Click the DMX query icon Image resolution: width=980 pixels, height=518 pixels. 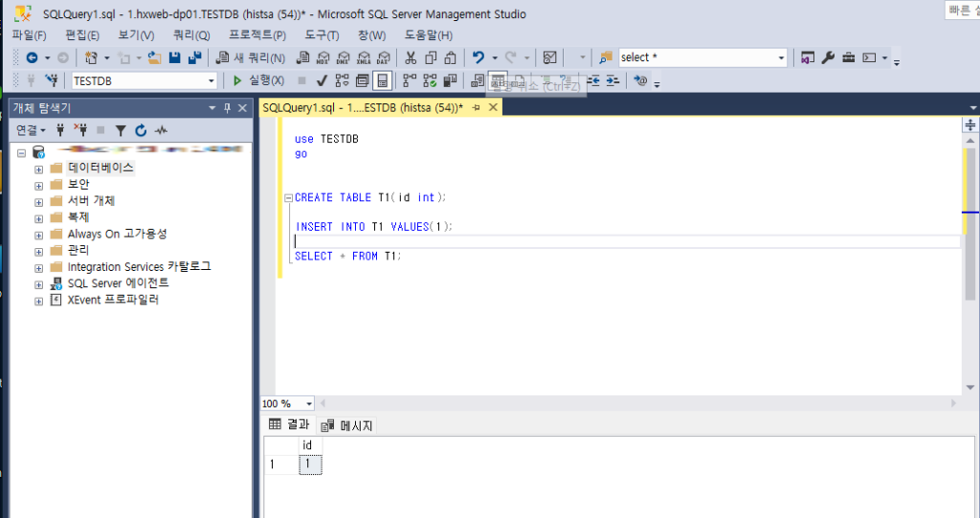pos(344,57)
